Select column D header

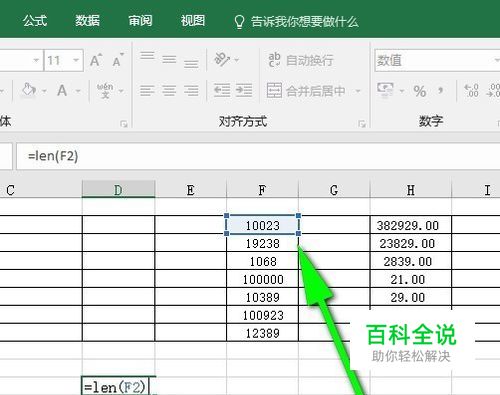pos(119,190)
